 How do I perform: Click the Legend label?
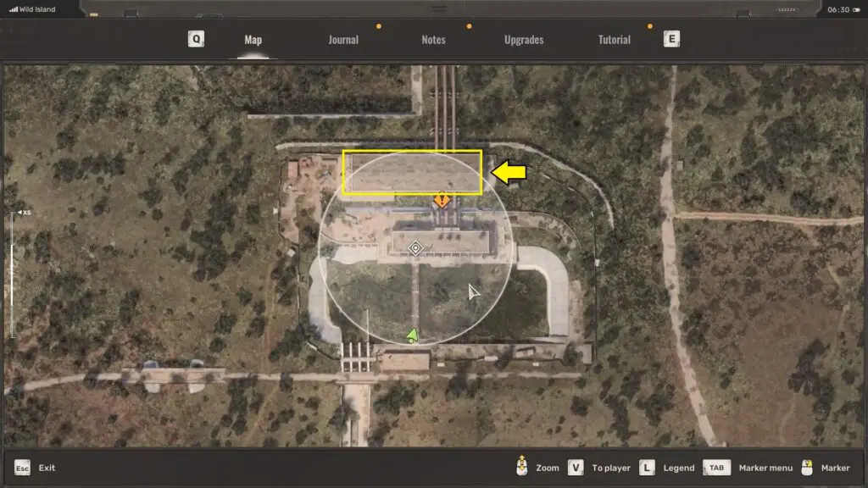(678, 468)
